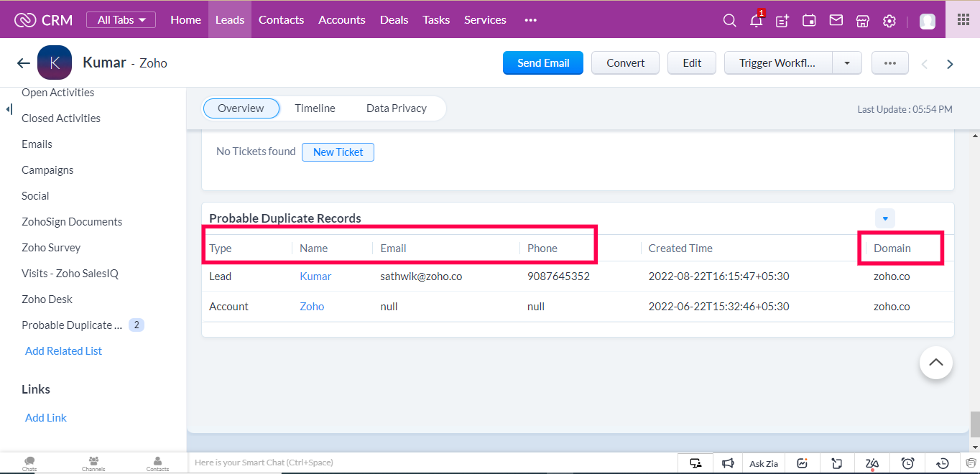Open the Services tab
This screenshot has width=980, height=474.
click(x=485, y=20)
